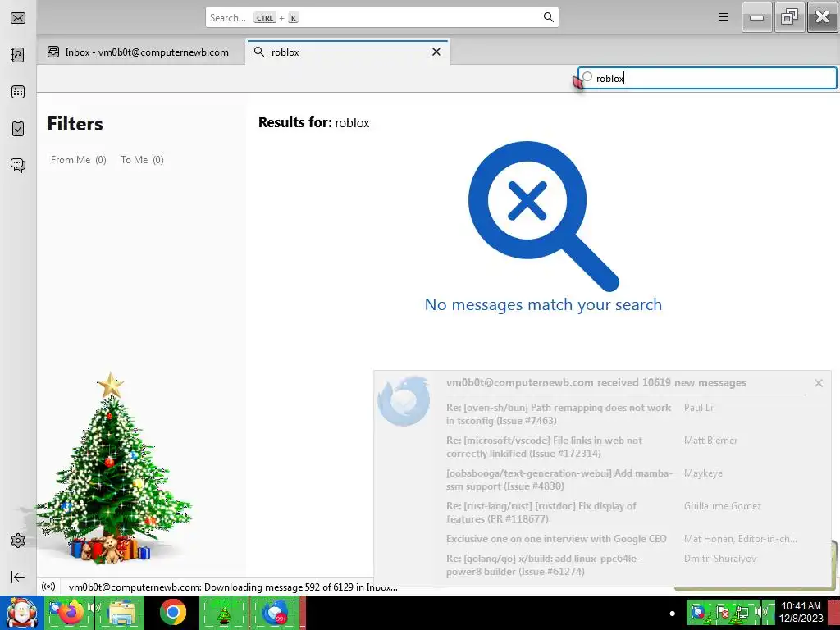The image size is (840, 630).
Task: Minimize the Thunderbird window
Action: click(x=756, y=17)
